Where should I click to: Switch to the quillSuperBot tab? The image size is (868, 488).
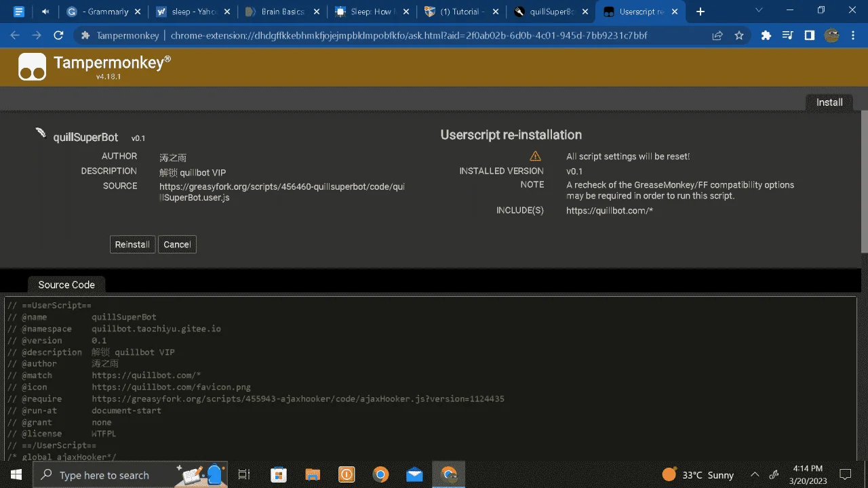550,12
